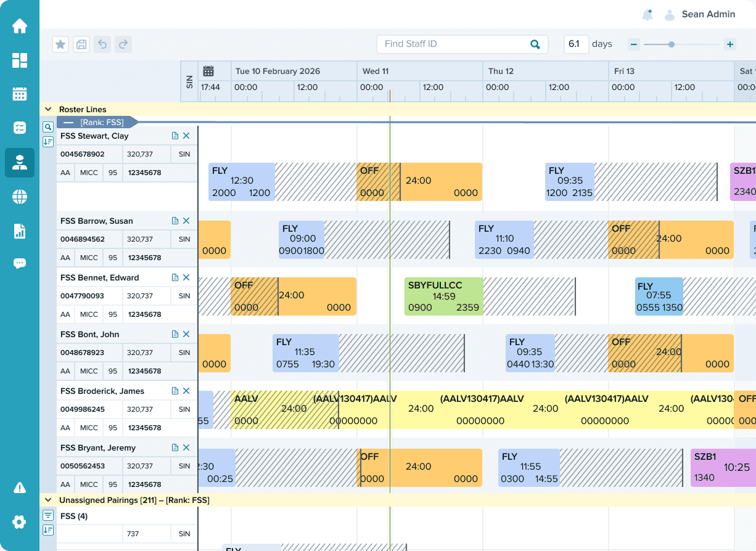756x551 pixels.
Task: Click the Find Staff ID search field
Action: (x=462, y=44)
